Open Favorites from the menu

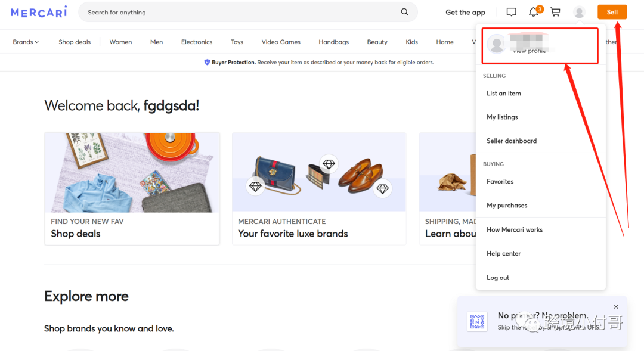coord(500,182)
